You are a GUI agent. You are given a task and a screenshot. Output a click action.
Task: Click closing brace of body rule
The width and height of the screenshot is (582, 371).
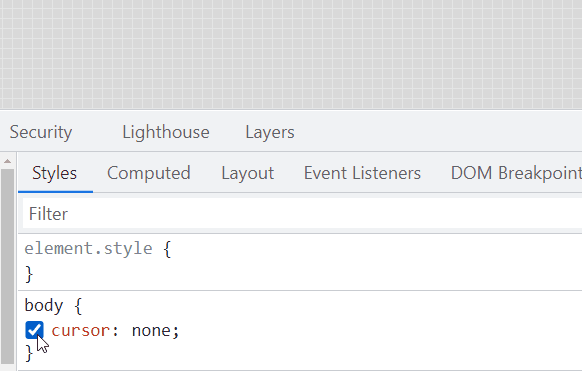[29, 353]
